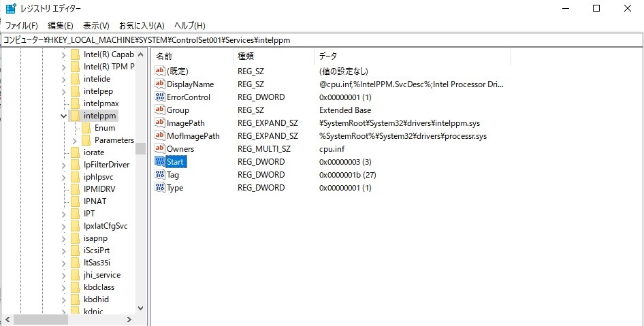Open the 編集(E) menu

click(61, 26)
